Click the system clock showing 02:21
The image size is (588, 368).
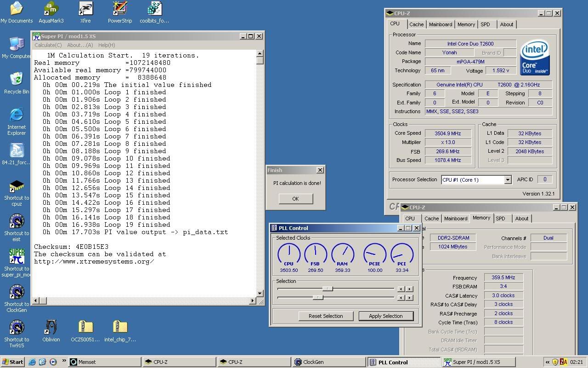pos(577,362)
